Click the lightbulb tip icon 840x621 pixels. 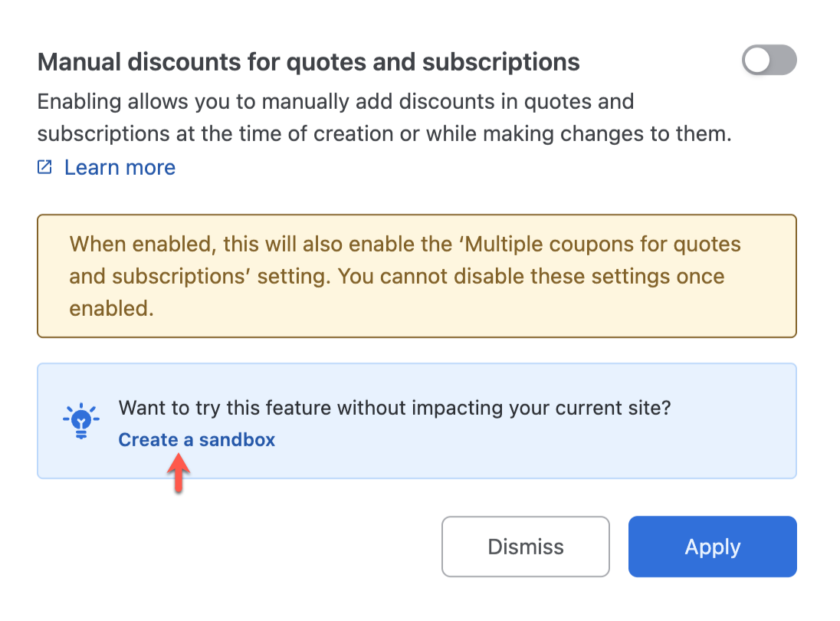click(80, 421)
